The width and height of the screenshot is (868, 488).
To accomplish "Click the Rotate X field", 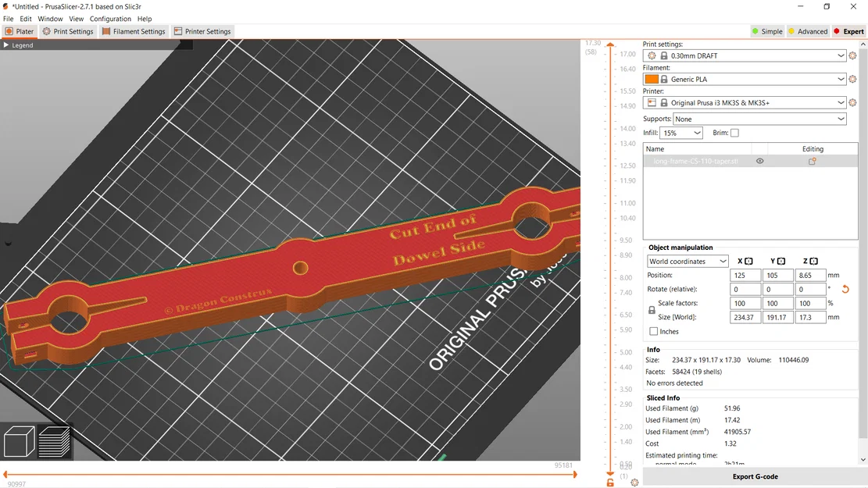I will 745,289.
